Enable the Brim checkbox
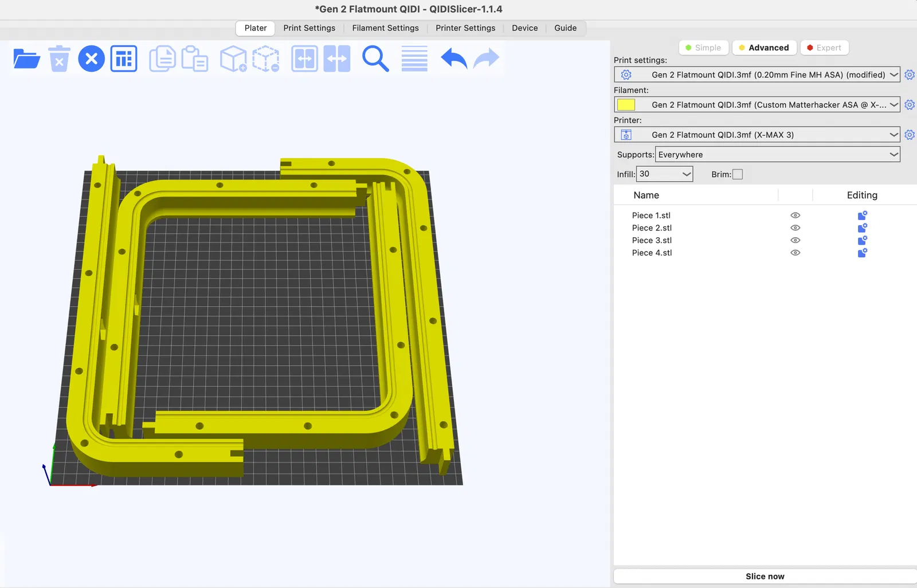This screenshot has width=917, height=588. (x=738, y=174)
